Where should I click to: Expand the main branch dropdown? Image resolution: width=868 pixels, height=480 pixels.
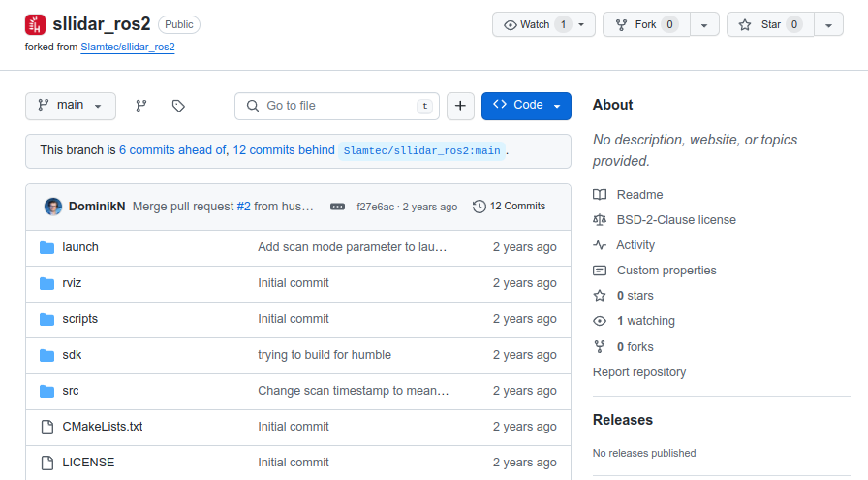[x=71, y=106]
